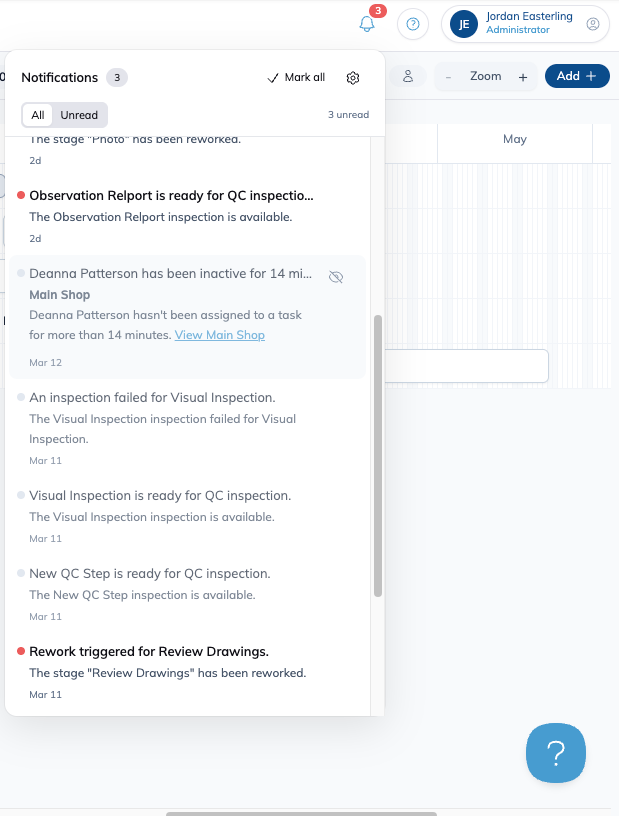Click the notifications panel scrollbar thumb
This screenshot has height=816, width=619.
tap(378, 455)
